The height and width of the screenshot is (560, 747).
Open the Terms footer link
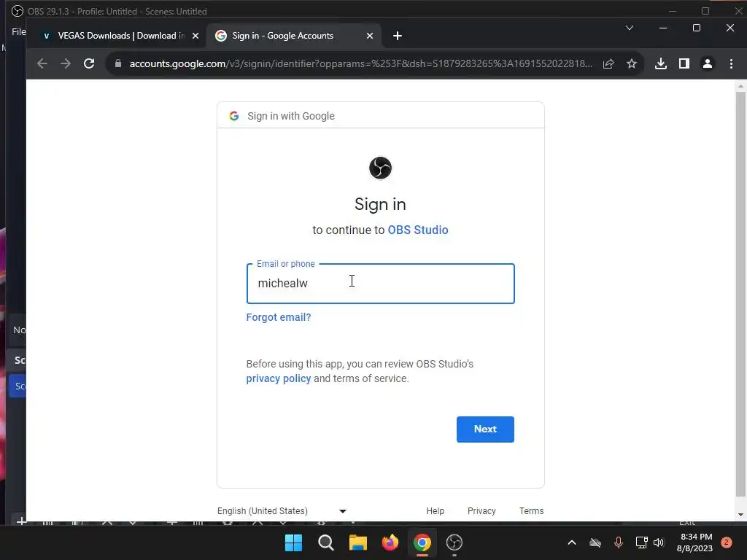pos(531,511)
